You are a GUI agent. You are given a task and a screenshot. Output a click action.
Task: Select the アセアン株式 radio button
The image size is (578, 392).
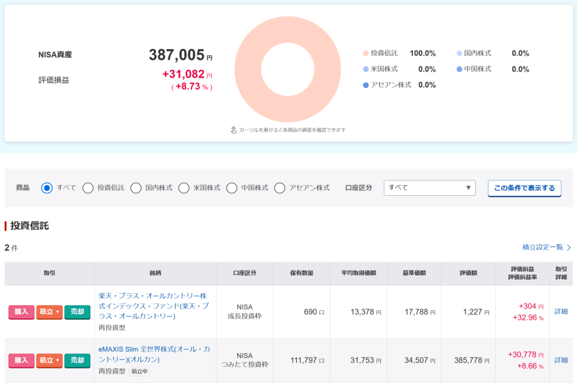click(x=280, y=188)
